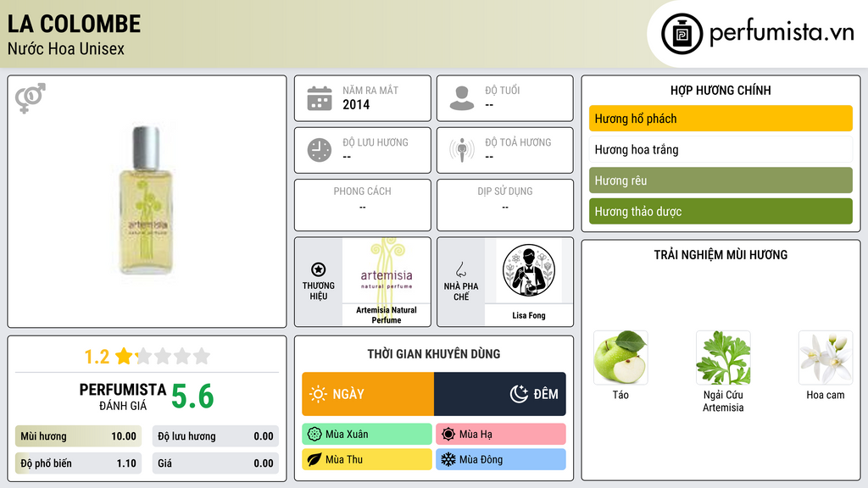Click the THỜI GIAN KHUYÊN DÙNG heading
Viewport: 868px width, 488px height.
point(434,354)
